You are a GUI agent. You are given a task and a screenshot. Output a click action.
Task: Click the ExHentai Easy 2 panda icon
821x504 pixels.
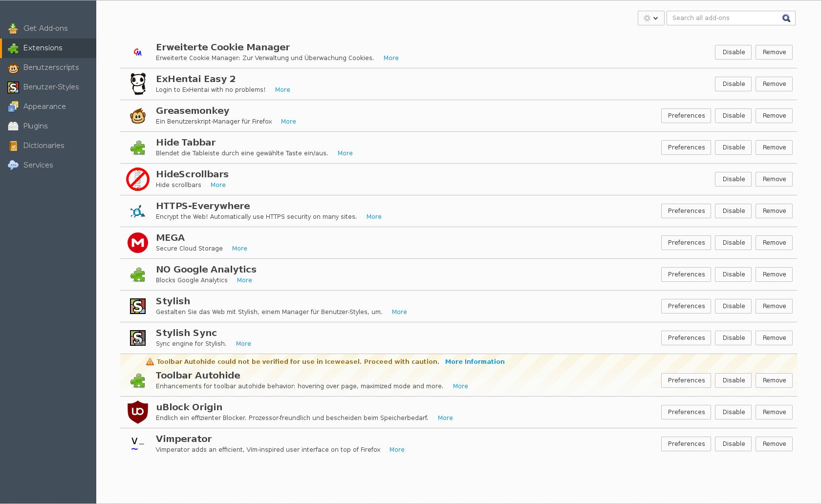click(x=138, y=84)
